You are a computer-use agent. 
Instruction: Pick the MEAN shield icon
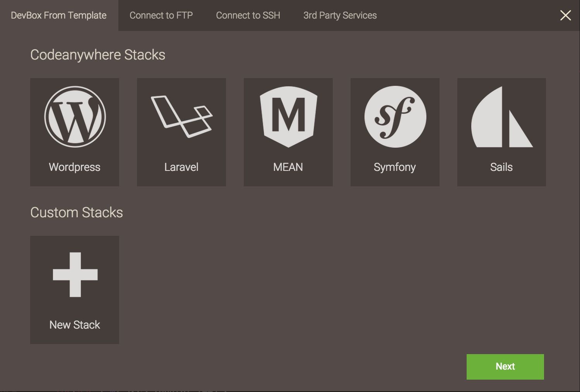coord(288,116)
